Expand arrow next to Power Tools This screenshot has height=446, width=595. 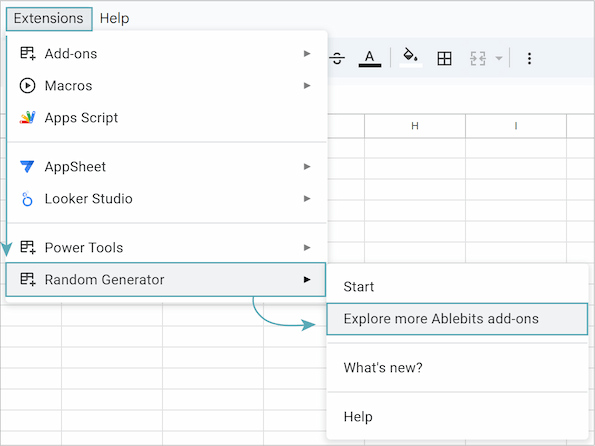307,247
